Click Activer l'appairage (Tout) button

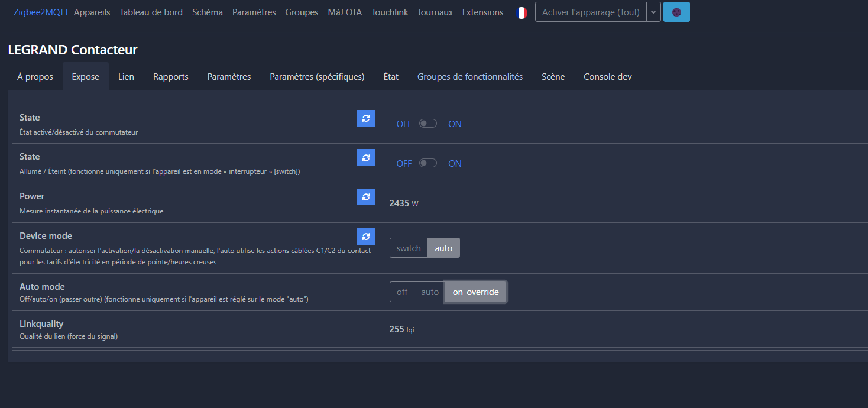[x=591, y=12]
